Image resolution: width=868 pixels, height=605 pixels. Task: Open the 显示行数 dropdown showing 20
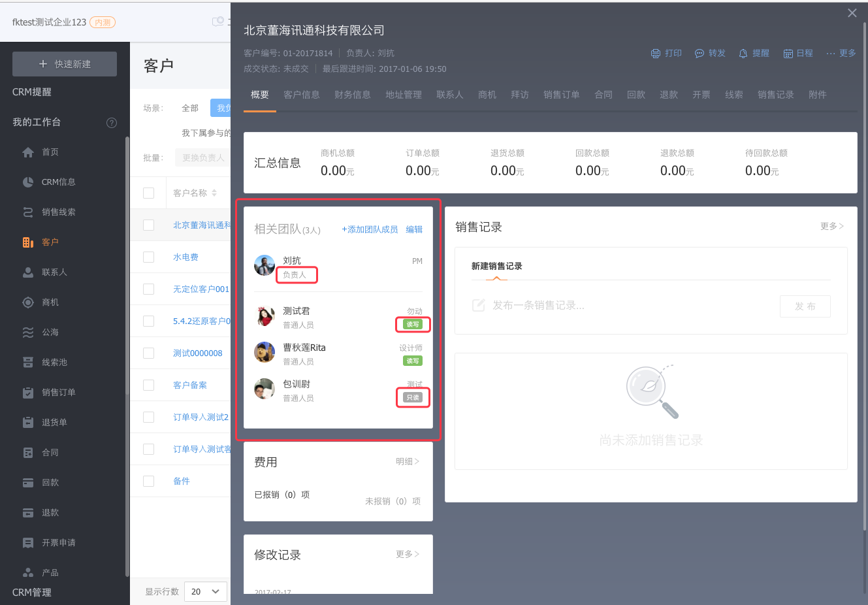[x=206, y=591]
